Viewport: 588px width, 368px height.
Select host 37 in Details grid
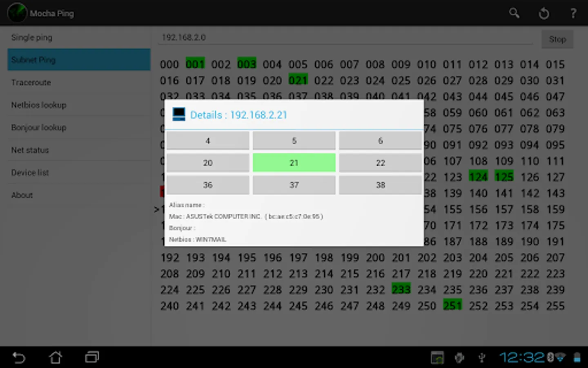point(294,185)
